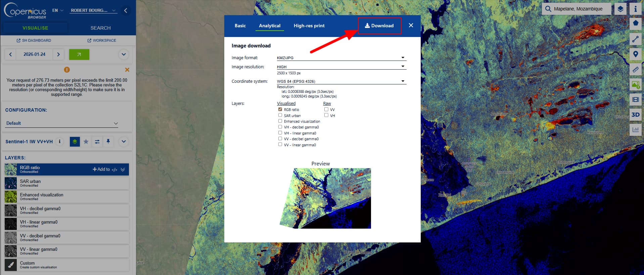This screenshot has width=644, height=275.
Task: Enable the SAR urban checkbox
Action: [x=280, y=115]
